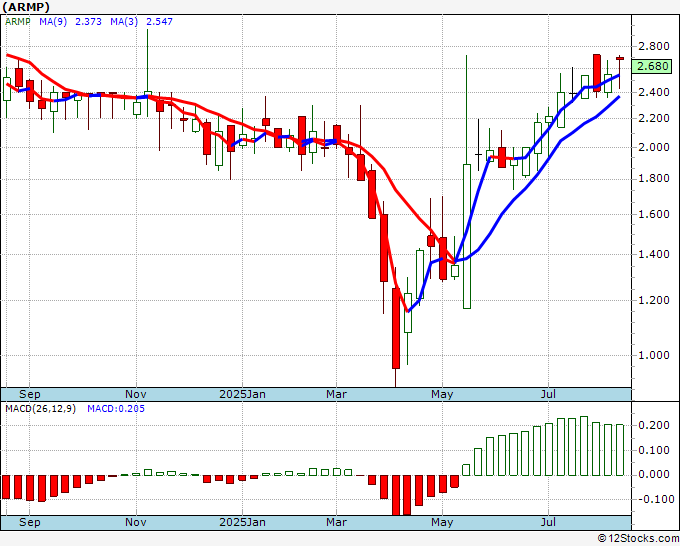Click the 0.100 MACD axis label
Image resolution: width=680 pixels, height=546 pixels.
pos(654,450)
